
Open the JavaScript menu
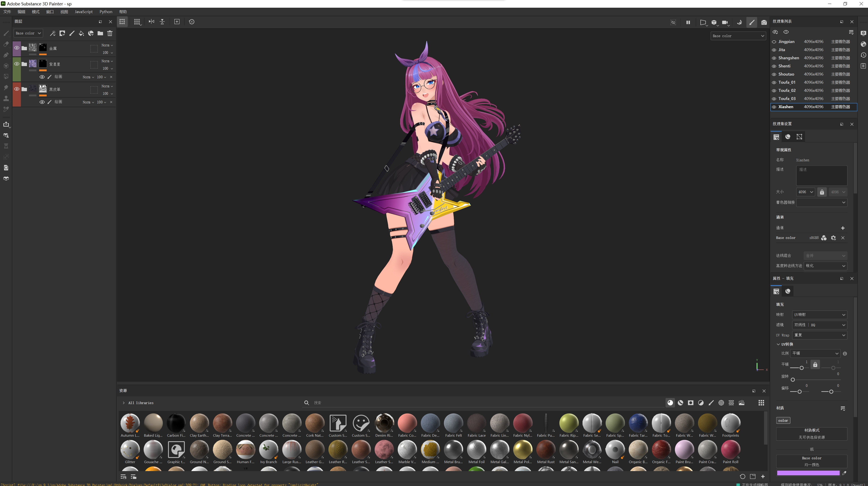[x=84, y=12]
